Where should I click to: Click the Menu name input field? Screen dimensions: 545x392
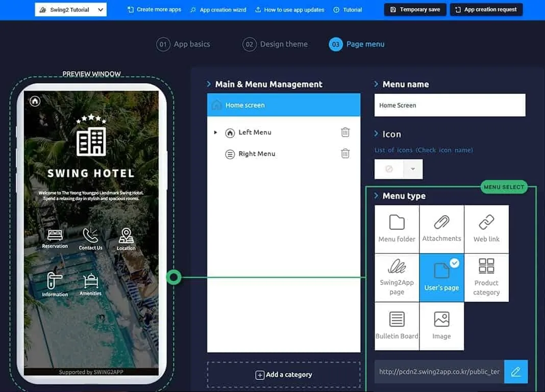click(x=450, y=106)
